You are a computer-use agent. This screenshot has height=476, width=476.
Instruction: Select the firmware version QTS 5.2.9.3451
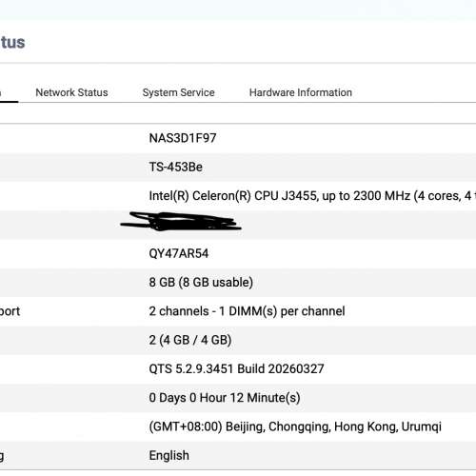click(236, 368)
